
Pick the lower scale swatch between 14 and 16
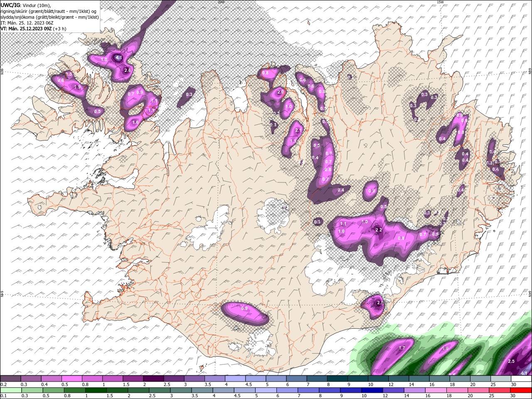pyautogui.click(x=415, y=390)
